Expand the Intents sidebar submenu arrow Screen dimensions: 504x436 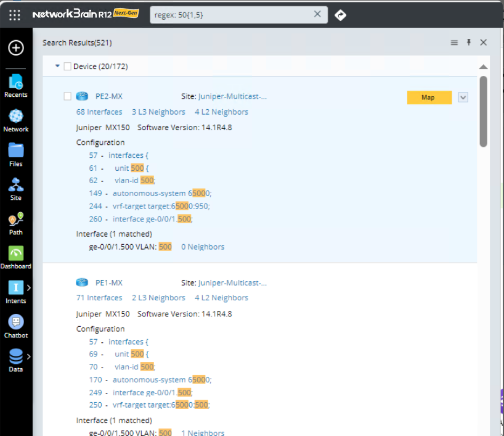click(x=29, y=287)
